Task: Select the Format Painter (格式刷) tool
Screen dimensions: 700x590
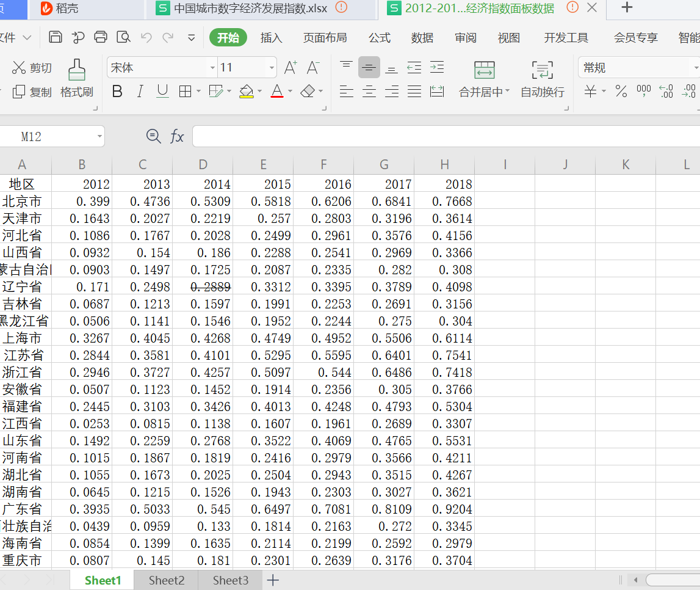Action: pos(76,78)
